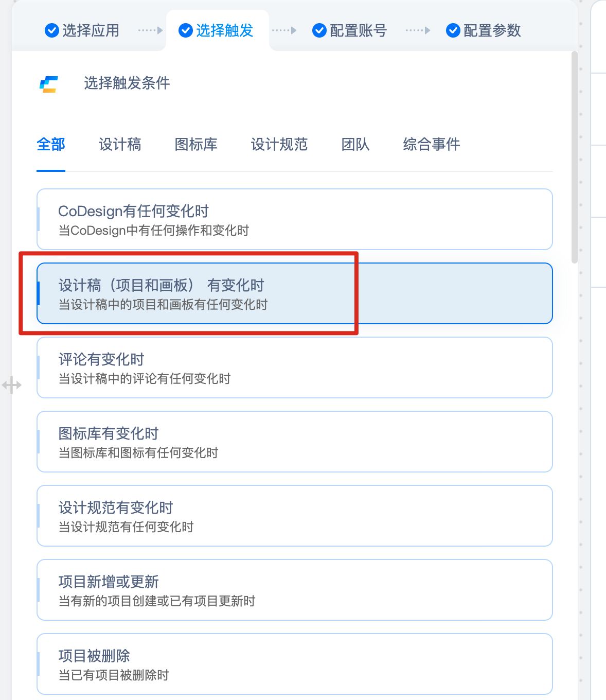Click the horizontal resize arrow icon on left edge
This screenshot has height=700, width=606.
[x=12, y=384]
